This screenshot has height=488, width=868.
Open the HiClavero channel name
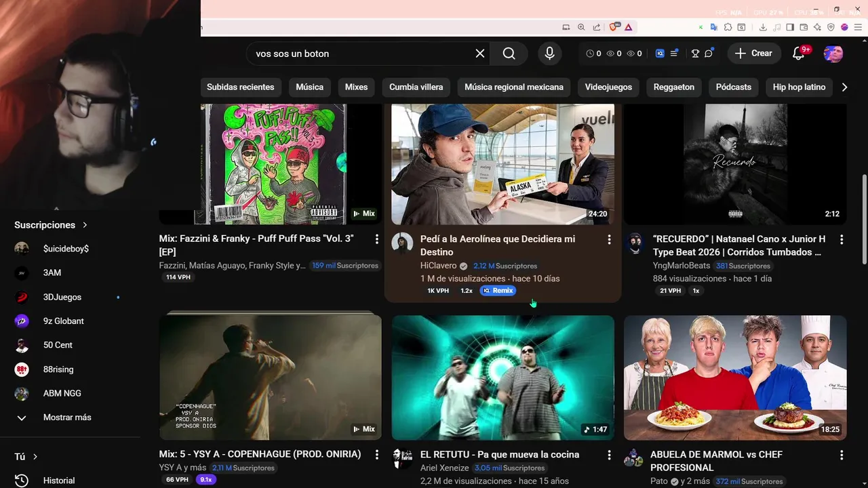tap(439, 266)
